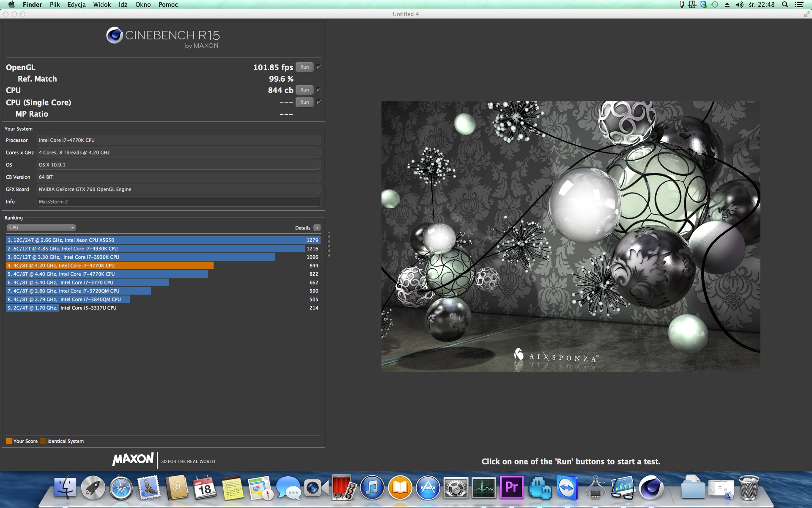Select ranking row Intel Core i7-4930K CPU
Image resolution: width=812 pixels, height=508 pixels.
point(163,248)
